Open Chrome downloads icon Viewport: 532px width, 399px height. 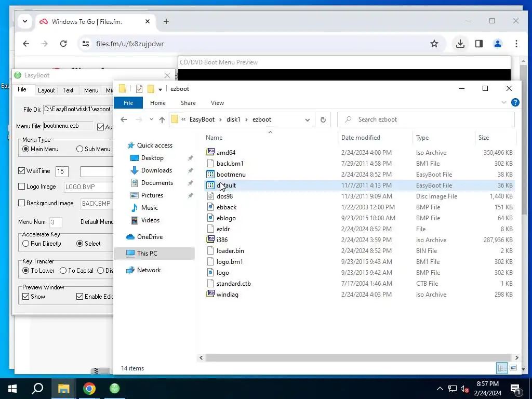pyautogui.click(x=460, y=44)
